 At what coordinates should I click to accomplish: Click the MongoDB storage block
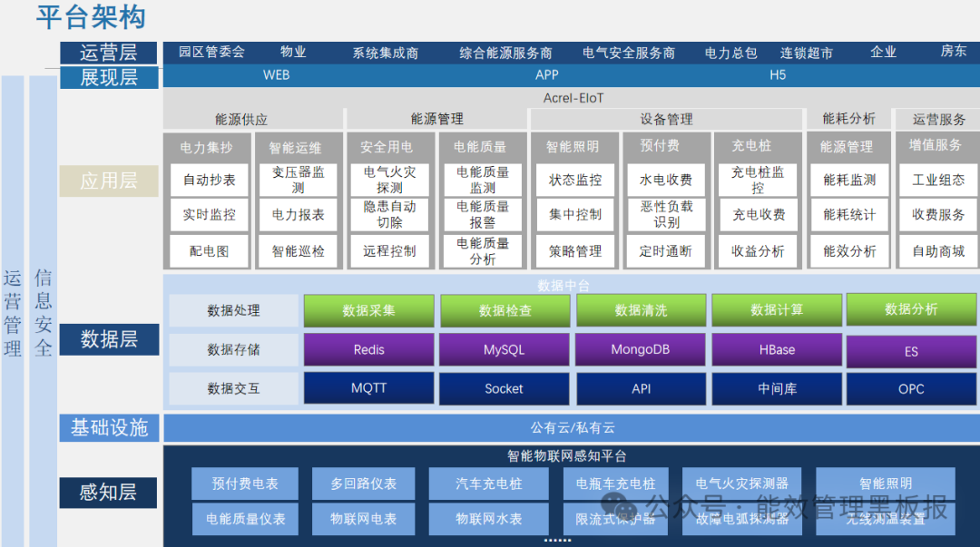click(x=640, y=349)
